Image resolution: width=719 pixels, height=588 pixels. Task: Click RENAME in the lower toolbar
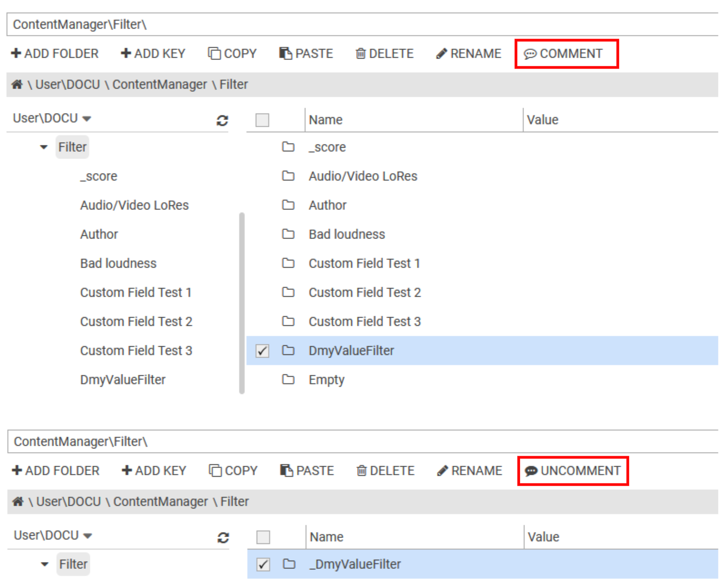pos(469,471)
